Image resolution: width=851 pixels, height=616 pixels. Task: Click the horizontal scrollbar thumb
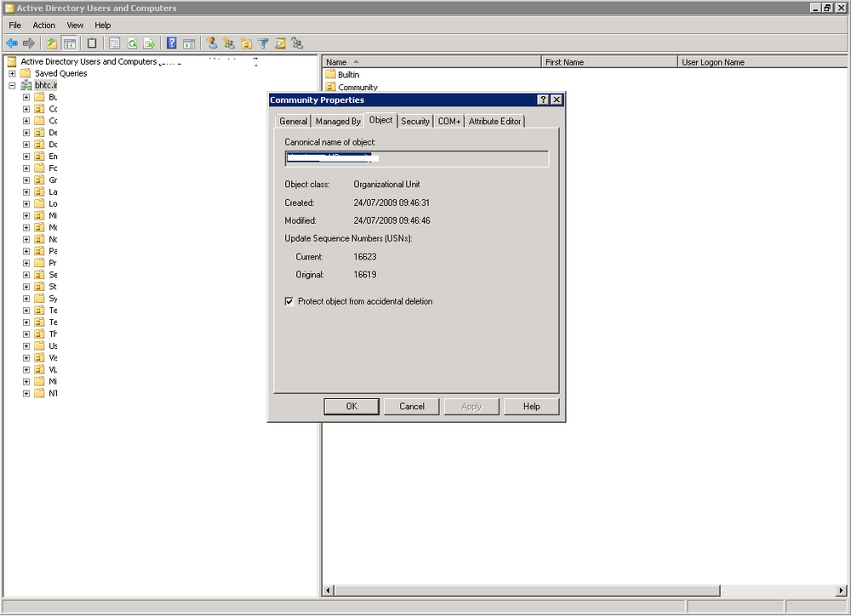527,590
